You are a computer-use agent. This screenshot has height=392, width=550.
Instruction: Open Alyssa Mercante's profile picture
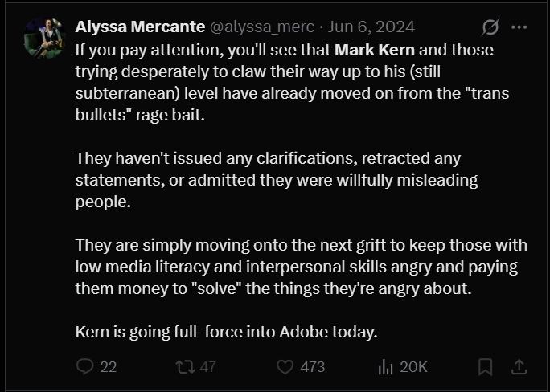44,38
